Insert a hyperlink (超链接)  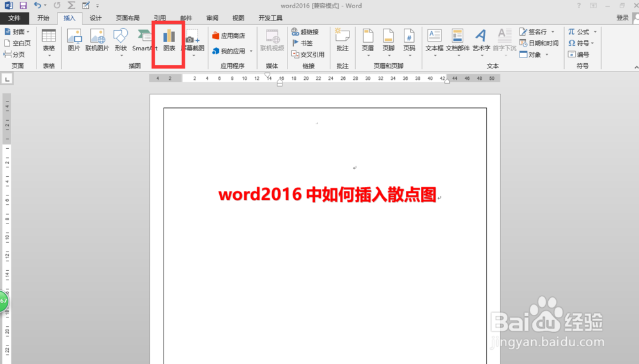pyautogui.click(x=305, y=32)
